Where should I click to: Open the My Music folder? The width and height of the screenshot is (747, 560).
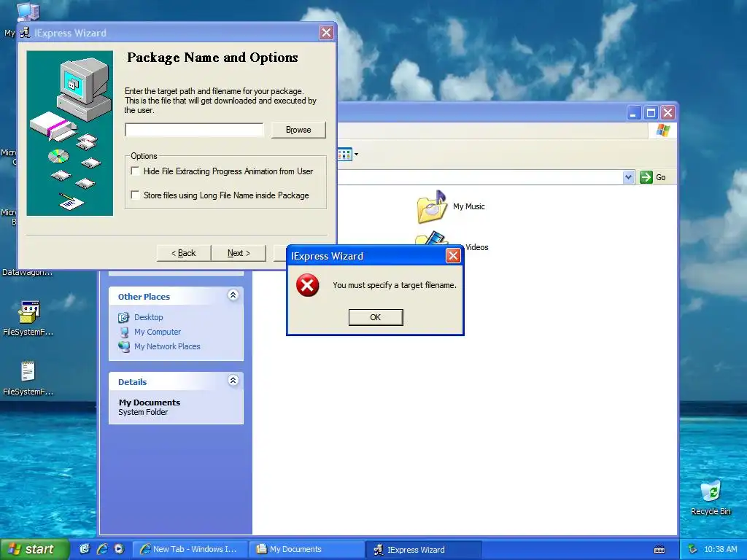pos(432,206)
